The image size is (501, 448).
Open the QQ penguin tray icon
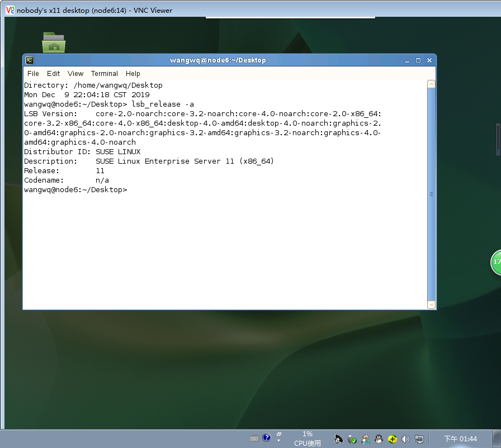click(379, 439)
